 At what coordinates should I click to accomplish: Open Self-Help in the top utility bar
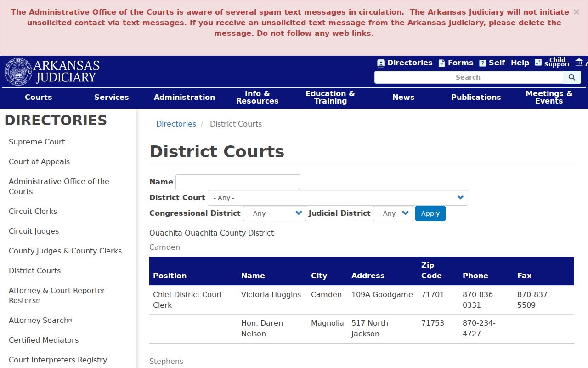click(504, 63)
